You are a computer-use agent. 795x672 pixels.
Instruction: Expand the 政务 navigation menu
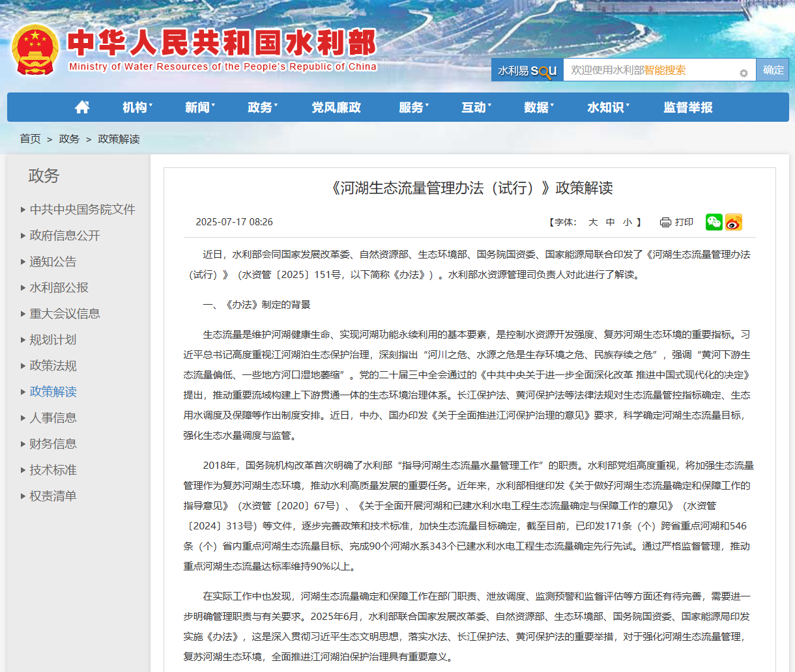[263, 107]
